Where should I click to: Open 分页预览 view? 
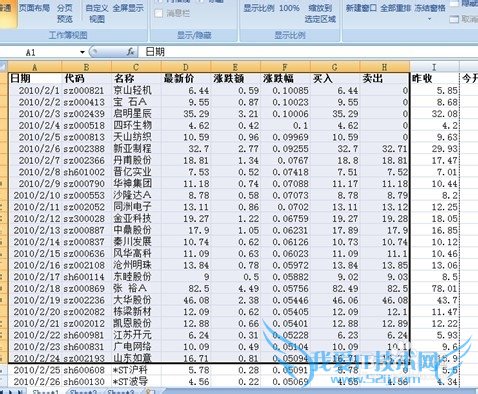[x=65, y=13]
